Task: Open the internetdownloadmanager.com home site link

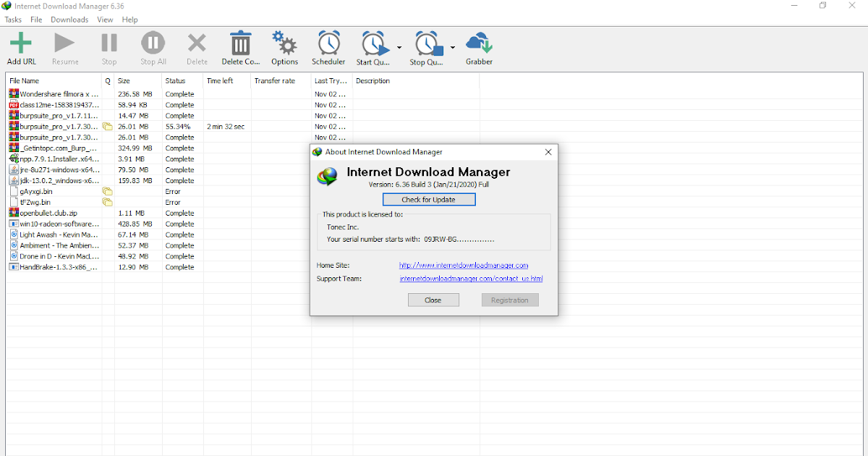Action: pos(464,266)
